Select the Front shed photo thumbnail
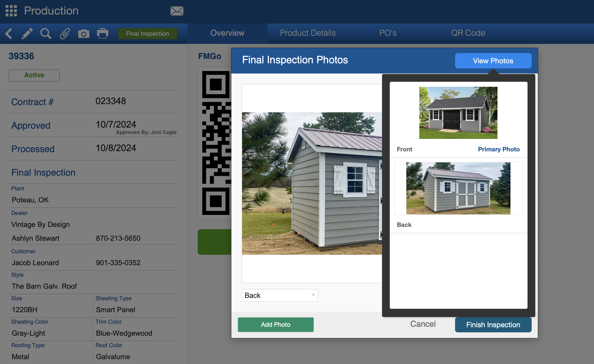594x364 pixels. 458,113
